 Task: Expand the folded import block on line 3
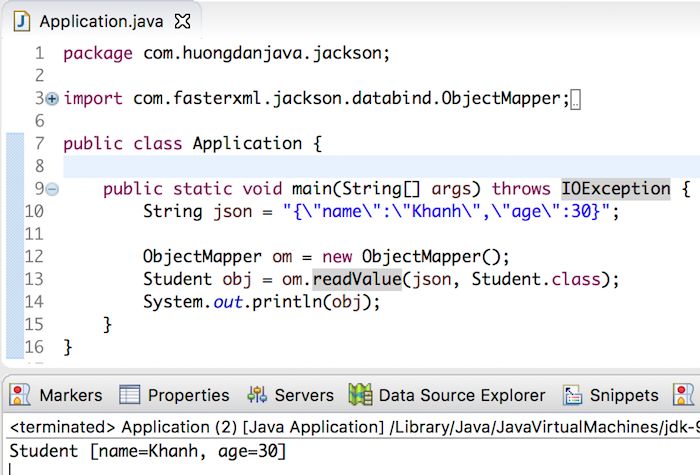point(52,99)
